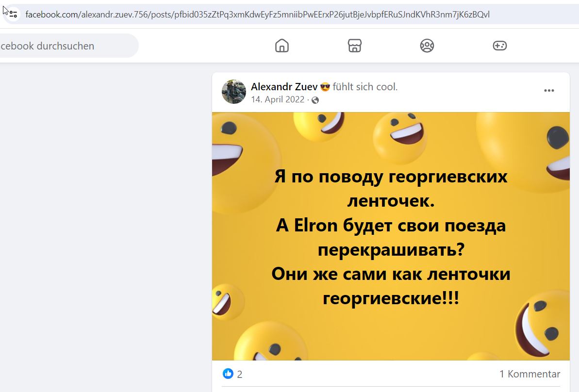This screenshot has height=392, width=579.
Task: Click the yellow smiley post image
Action: click(x=391, y=236)
